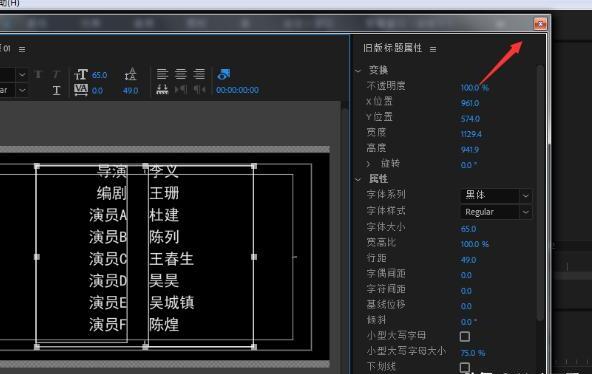Click 宽高比 value 100.0 %
Screen dimensions: 592x374
pos(474,244)
